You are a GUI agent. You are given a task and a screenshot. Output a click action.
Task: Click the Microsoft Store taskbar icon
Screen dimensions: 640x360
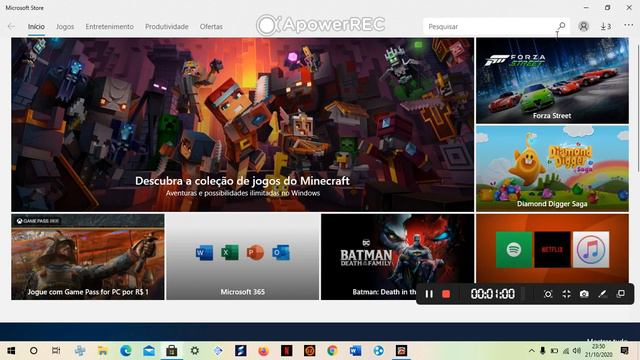tap(171, 351)
